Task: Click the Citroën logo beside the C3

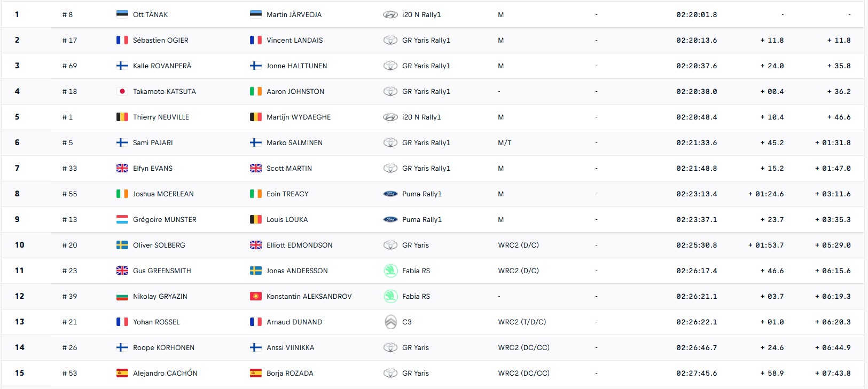Action: tap(390, 322)
